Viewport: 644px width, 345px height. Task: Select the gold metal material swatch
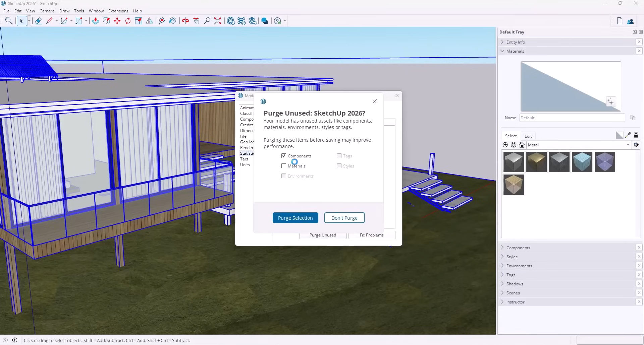(536, 162)
